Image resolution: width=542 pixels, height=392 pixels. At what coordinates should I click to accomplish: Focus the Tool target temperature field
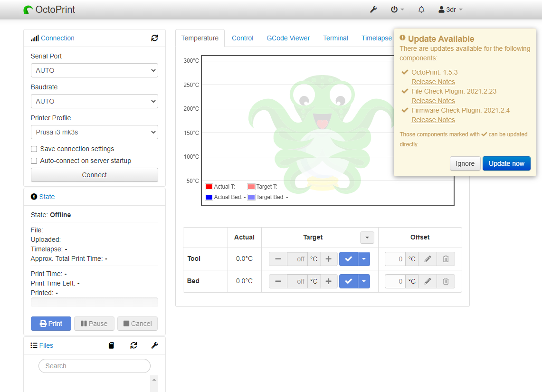click(x=297, y=259)
